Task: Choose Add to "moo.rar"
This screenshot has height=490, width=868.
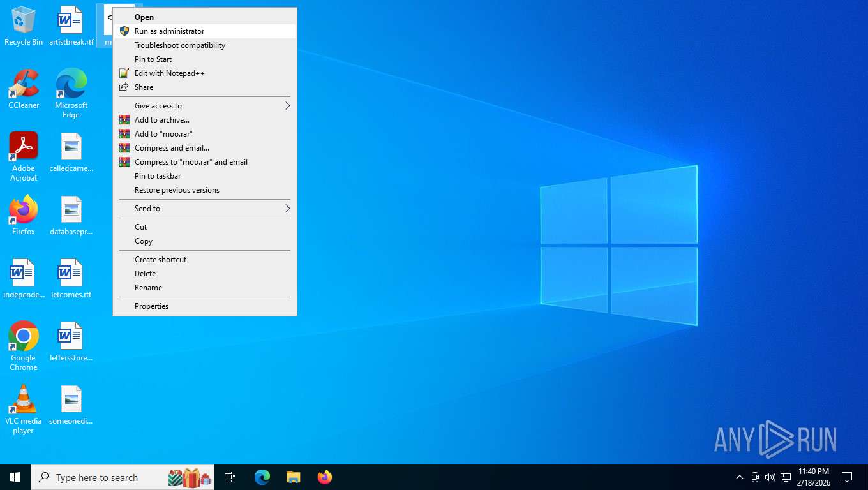Action: coord(205,134)
